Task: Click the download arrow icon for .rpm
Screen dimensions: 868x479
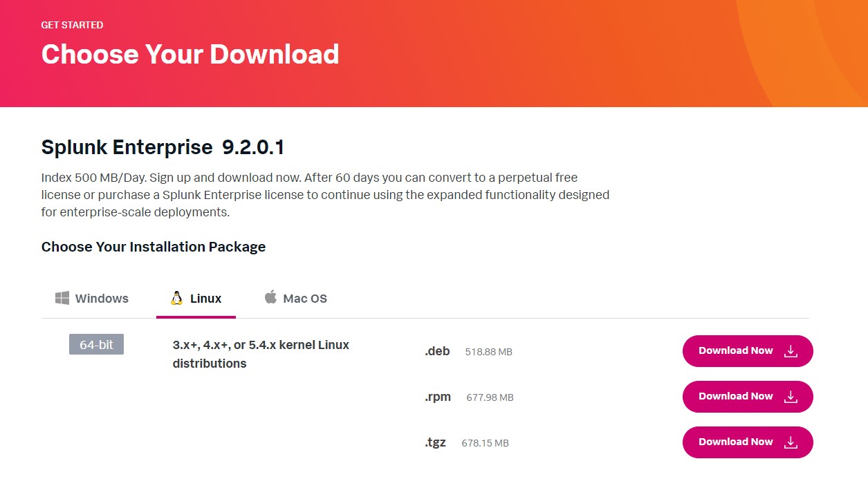Action: [791, 397]
